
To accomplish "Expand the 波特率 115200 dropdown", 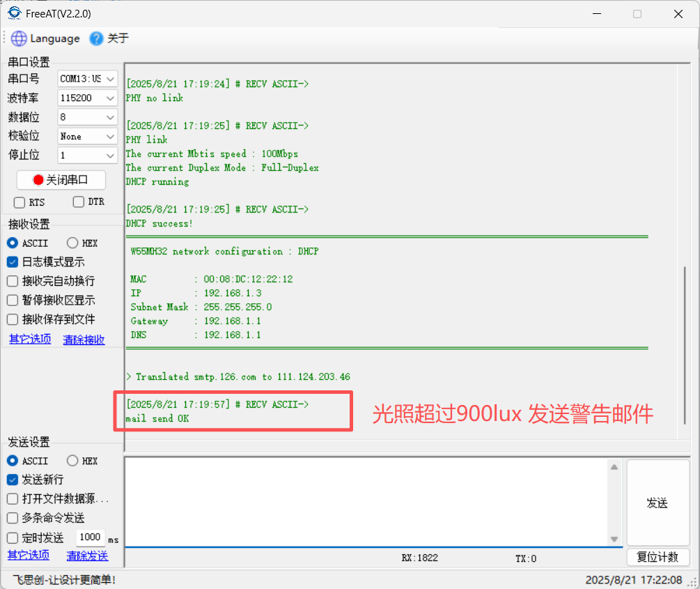I will pyautogui.click(x=88, y=98).
